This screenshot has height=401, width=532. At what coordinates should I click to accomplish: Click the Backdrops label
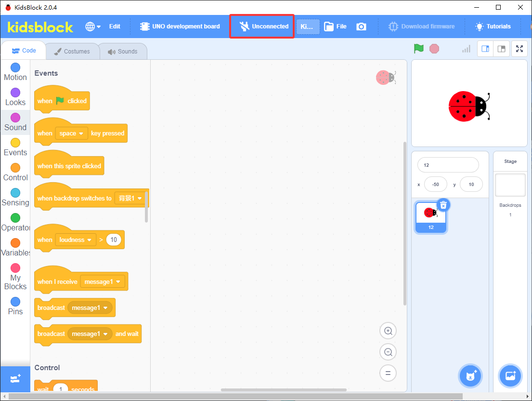click(510, 205)
